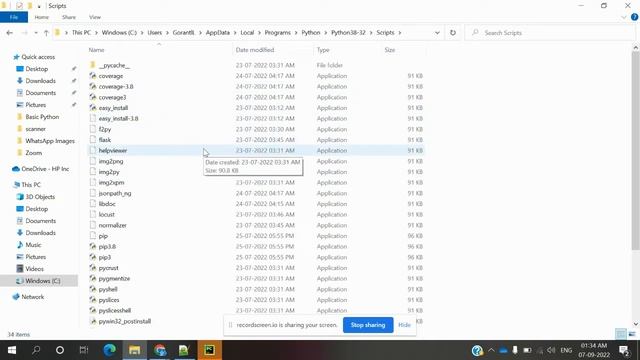The height and width of the screenshot is (360, 640).
Task: Open 3D Objects in sidebar
Action: [x=40, y=197]
